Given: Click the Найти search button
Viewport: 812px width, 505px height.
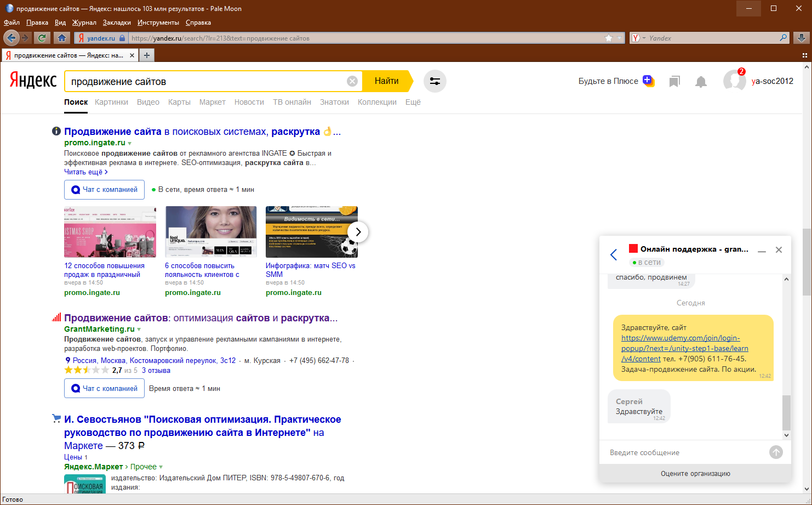Looking at the screenshot, I should coord(387,81).
